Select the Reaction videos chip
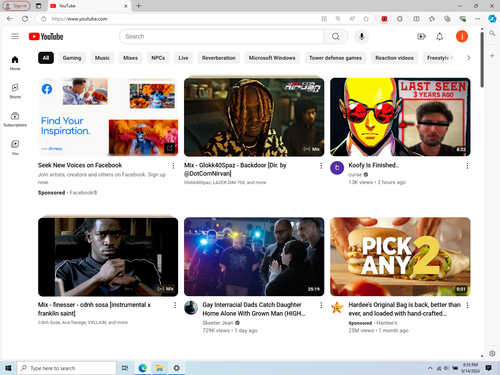 [394, 58]
